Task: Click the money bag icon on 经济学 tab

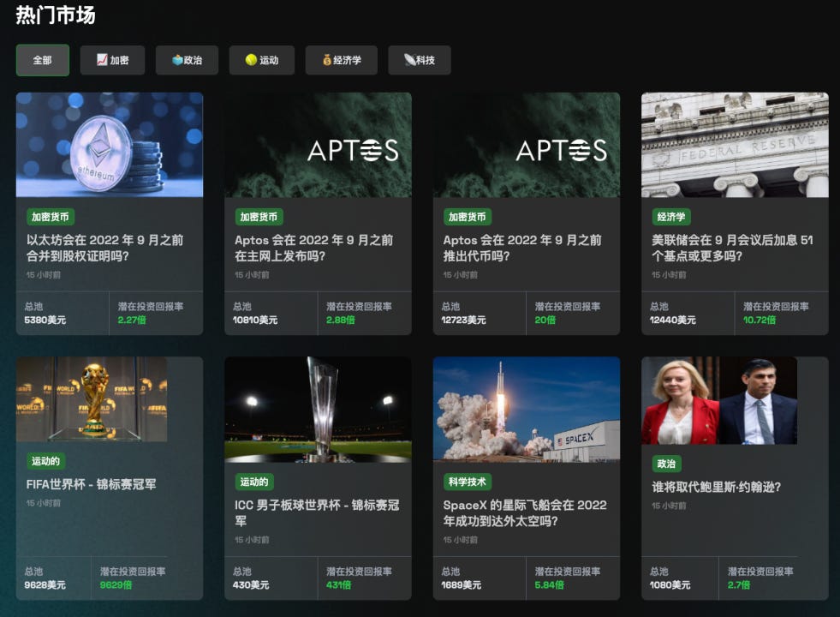Action: click(327, 60)
